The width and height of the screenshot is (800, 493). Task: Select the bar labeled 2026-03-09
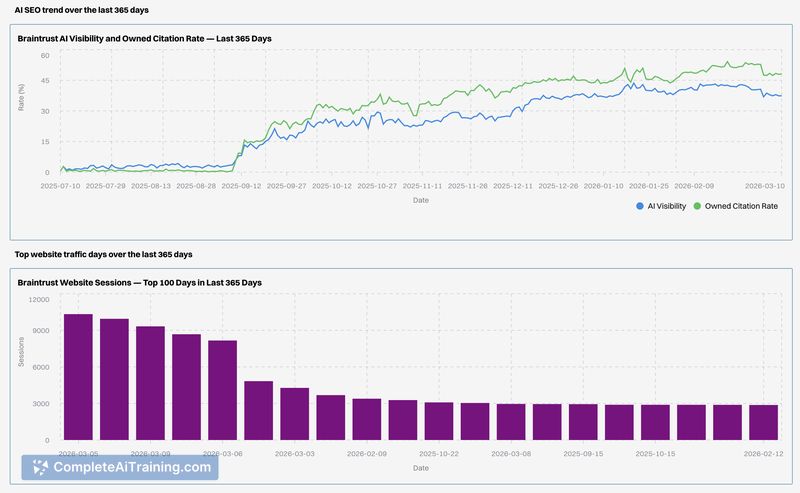point(150,383)
